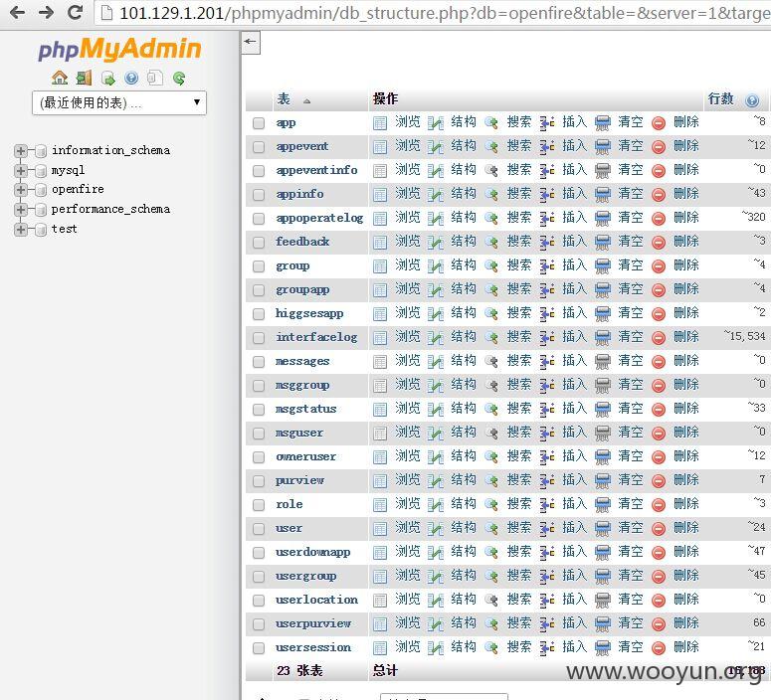Select the openfire database in tree

coord(78,189)
